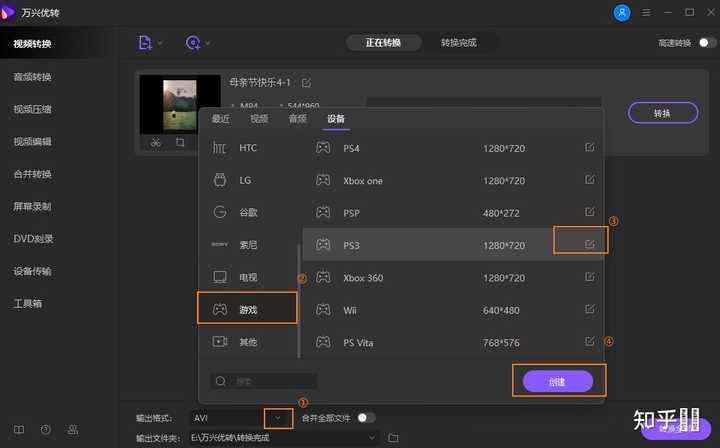The width and height of the screenshot is (720, 448).
Task: Edit PS Vita preset settings icon
Action: point(590,341)
